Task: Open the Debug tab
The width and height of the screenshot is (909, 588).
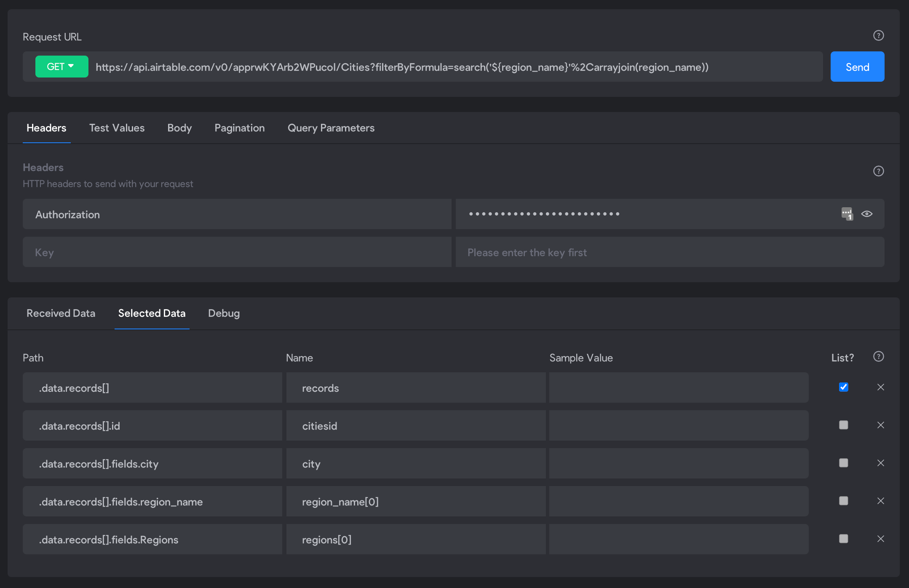Action: [224, 313]
